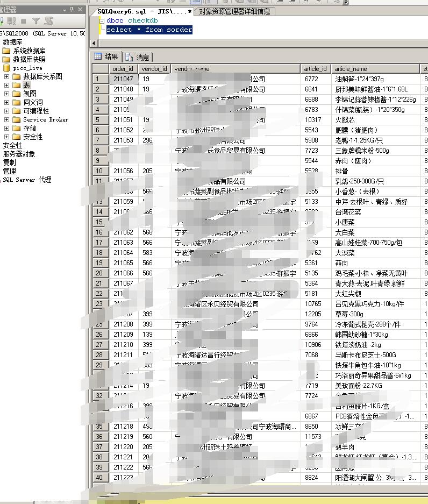
Task: Click article_id cell 10765
Action: click(x=316, y=304)
